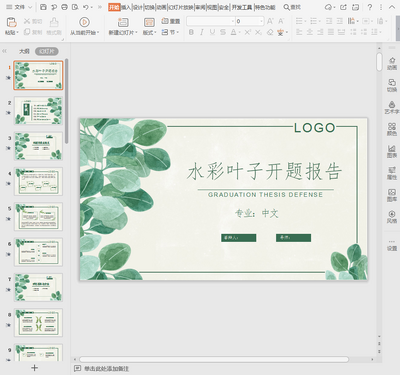Open the Chart (图表) side panel icon

pos(392,151)
